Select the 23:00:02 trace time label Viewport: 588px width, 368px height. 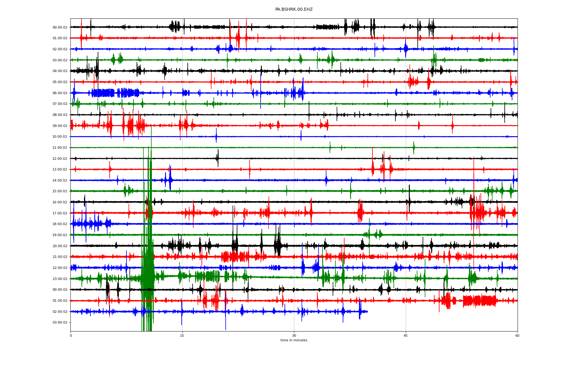pyautogui.click(x=60, y=279)
